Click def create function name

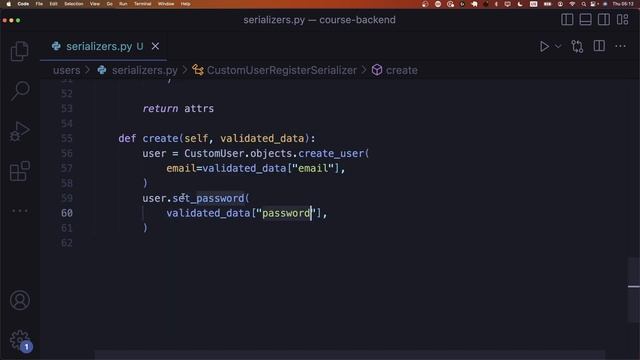(x=160, y=138)
